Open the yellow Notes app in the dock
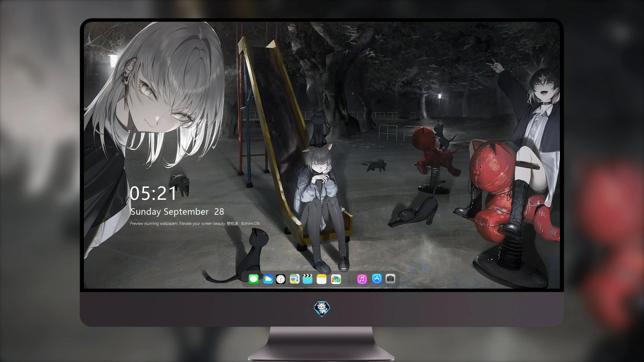Screen dimensions: 644x362 321,279
